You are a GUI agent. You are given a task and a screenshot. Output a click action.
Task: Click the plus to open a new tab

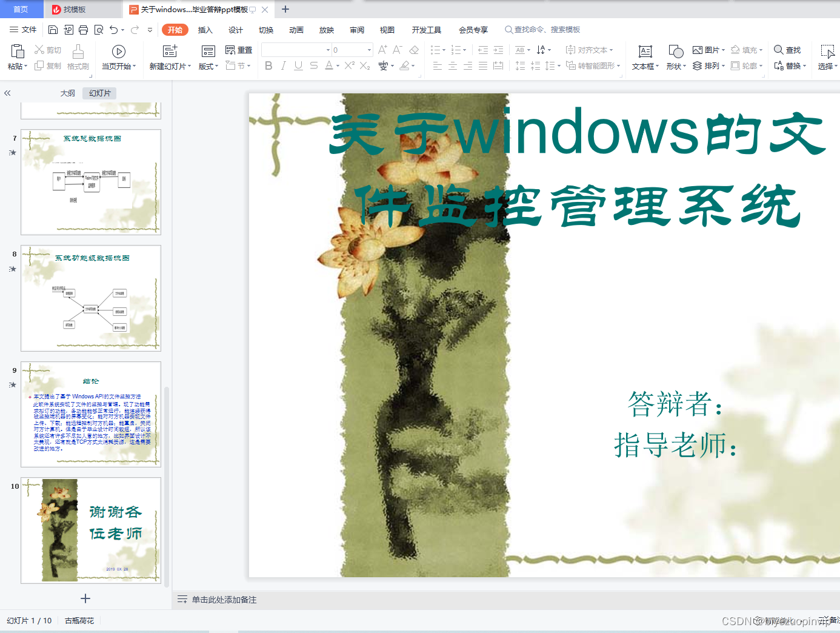285,9
